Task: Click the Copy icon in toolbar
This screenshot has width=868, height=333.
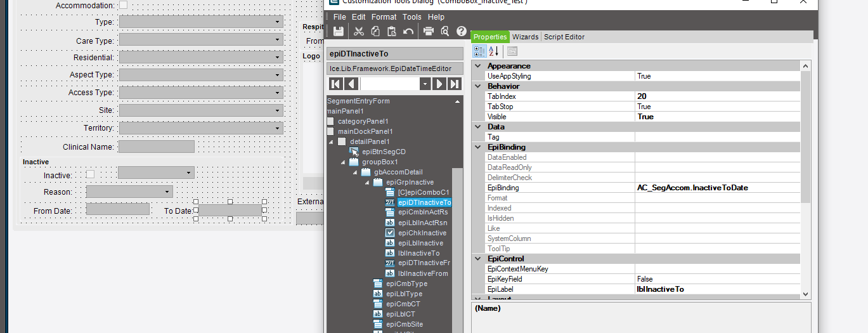Action: tap(375, 31)
